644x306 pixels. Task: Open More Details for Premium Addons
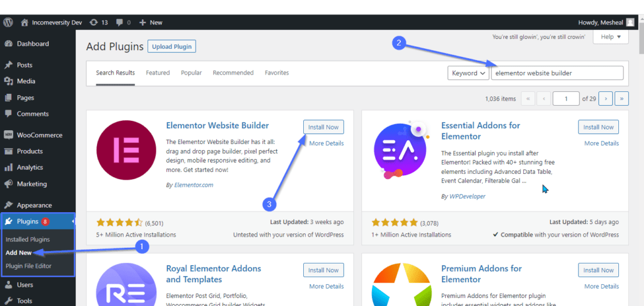tap(601, 287)
